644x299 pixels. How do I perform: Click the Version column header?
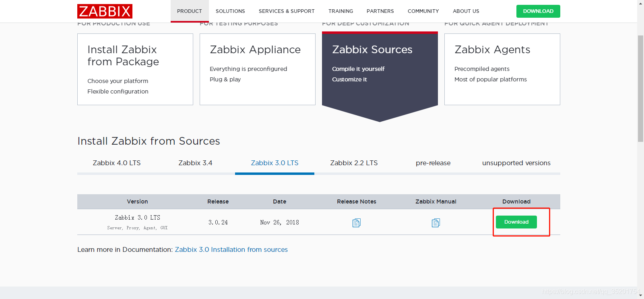pos(137,201)
